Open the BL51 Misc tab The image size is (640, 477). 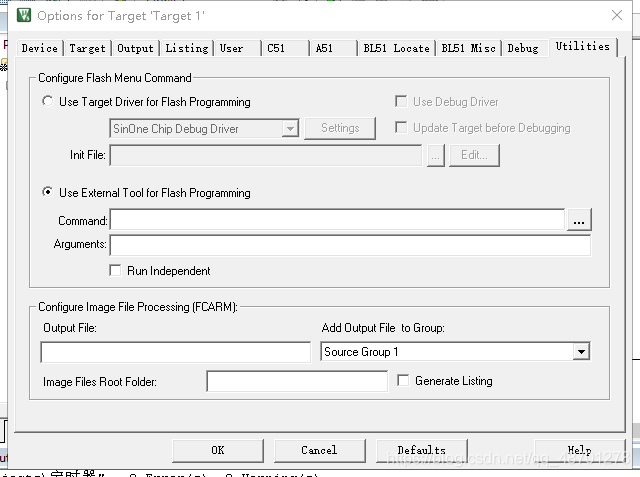[469, 48]
